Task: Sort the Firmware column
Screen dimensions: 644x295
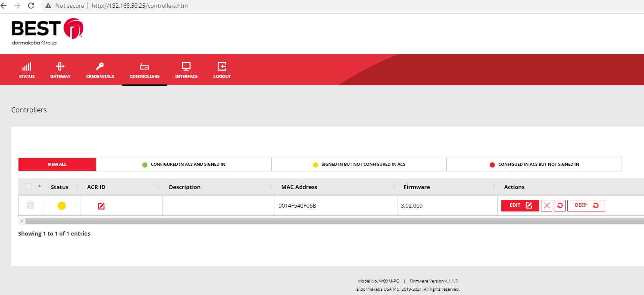Action: pos(494,187)
